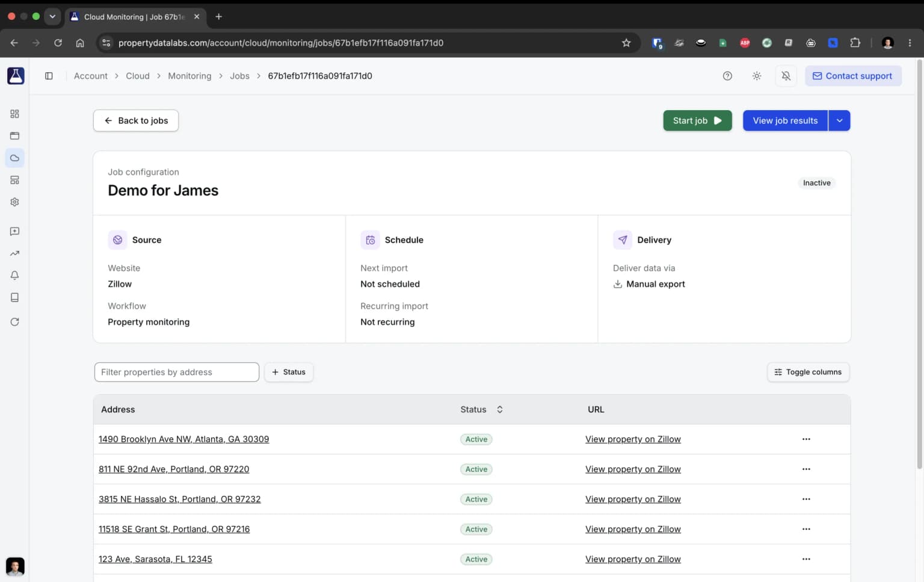Open the Chrome tab search dropdown
This screenshot has height=582, width=924.
[x=52, y=17]
